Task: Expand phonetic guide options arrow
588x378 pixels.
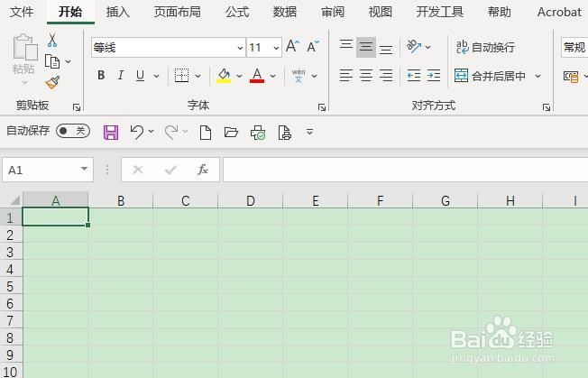Action: [x=315, y=76]
